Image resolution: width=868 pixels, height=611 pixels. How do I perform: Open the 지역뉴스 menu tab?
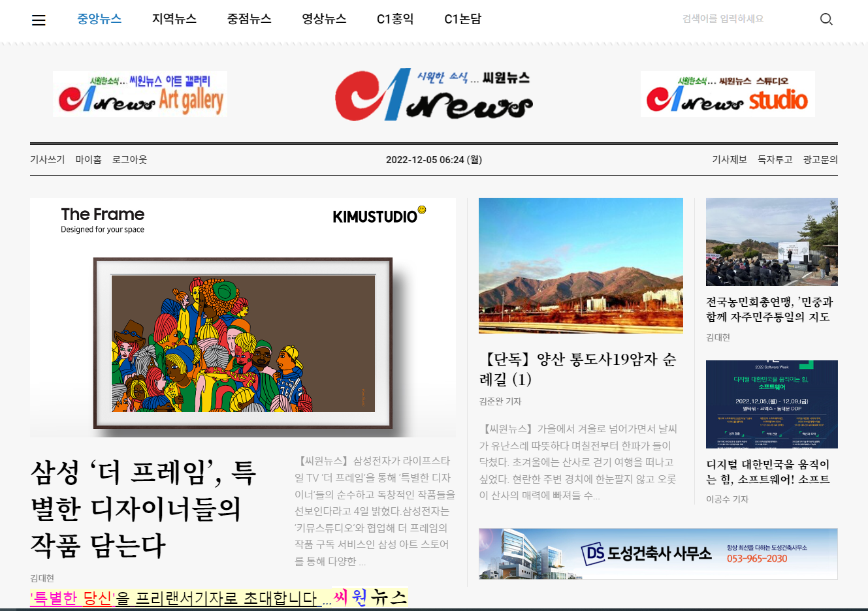(174, 19)
